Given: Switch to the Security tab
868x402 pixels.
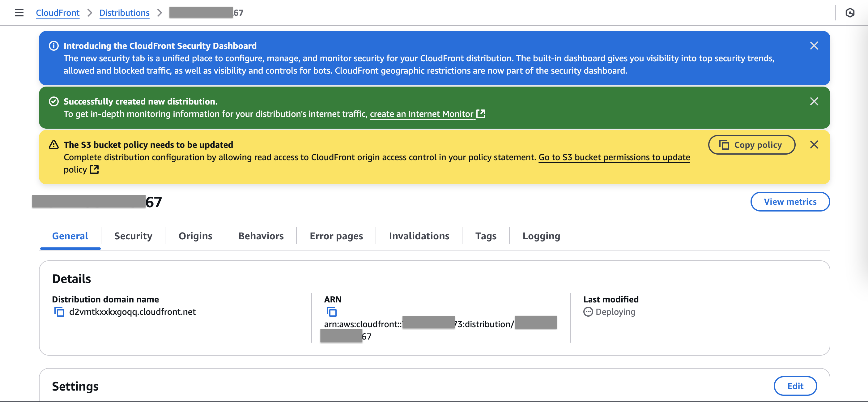Looking at the screenshot, I should [133, 236].
